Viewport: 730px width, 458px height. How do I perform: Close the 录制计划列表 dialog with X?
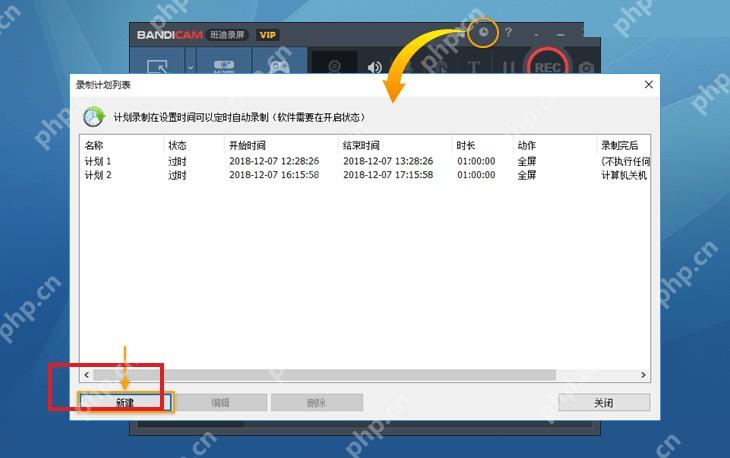(649, 84)
